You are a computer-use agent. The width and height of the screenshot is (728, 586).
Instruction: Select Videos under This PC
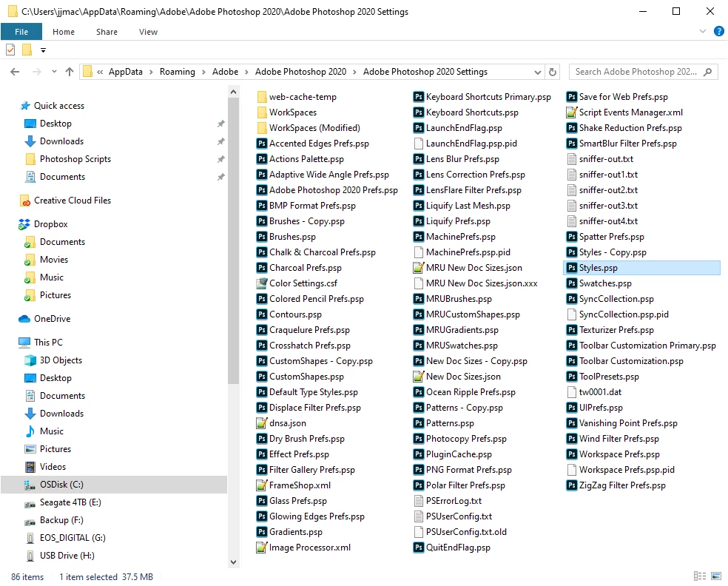click(53, 467)
